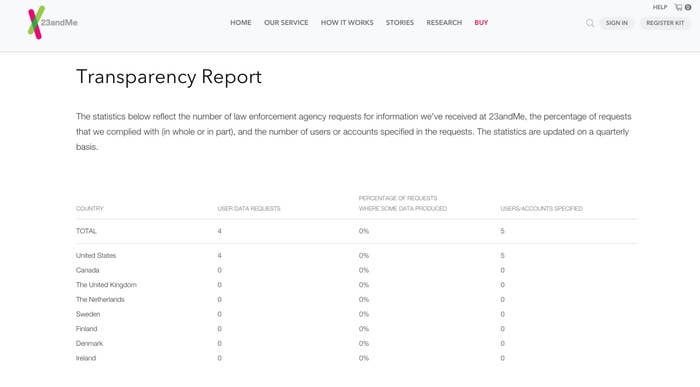Click the COUNTRY column header

[90, 208]
